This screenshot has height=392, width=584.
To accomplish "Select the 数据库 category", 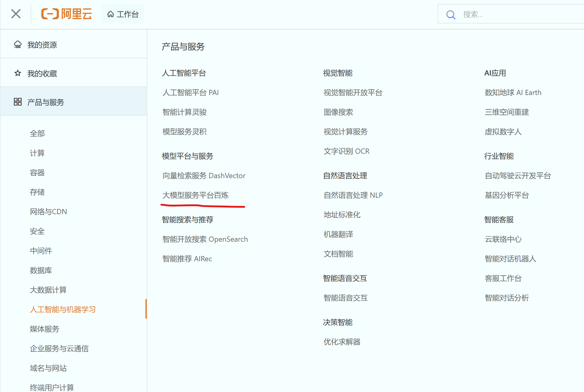I will point(41,270).
